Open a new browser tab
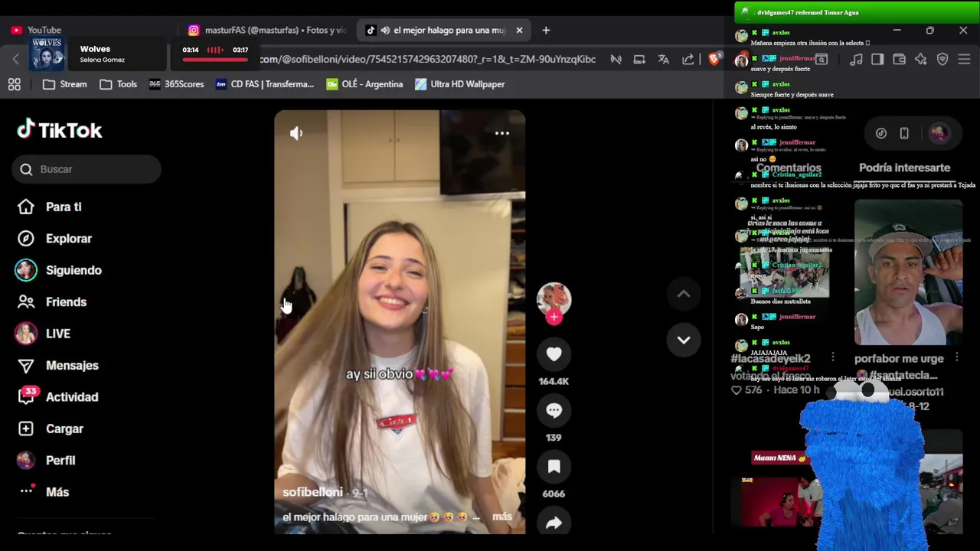The image size is (980, 551). (x=546, y=30)
